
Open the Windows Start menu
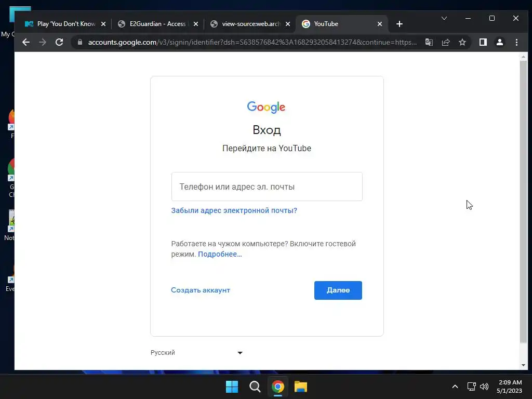(232, 387)
